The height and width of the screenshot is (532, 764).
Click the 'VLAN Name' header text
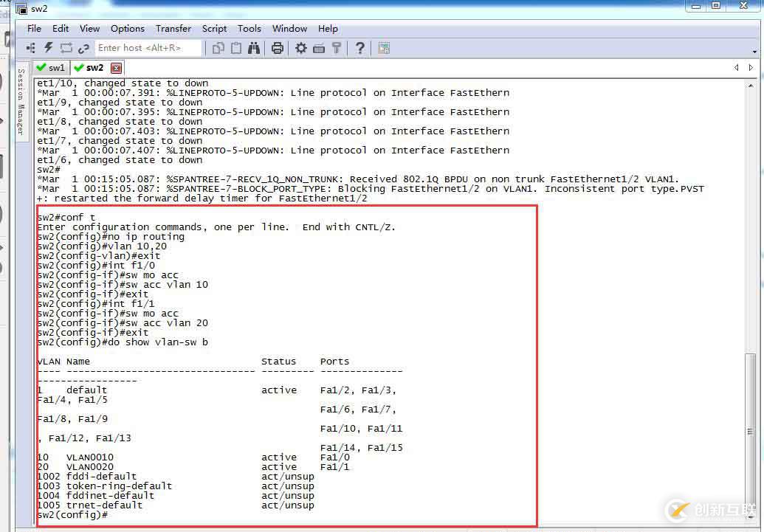[x=63, y=362]
